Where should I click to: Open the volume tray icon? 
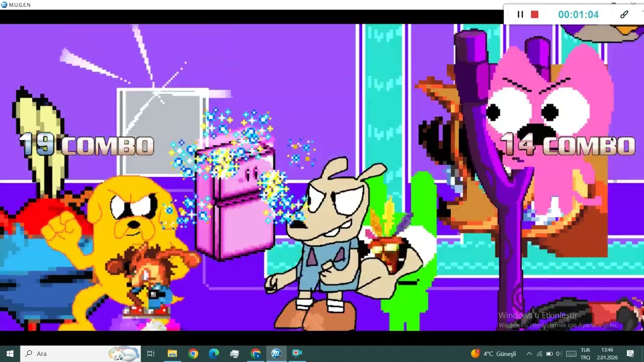click(x=559, y=353)
